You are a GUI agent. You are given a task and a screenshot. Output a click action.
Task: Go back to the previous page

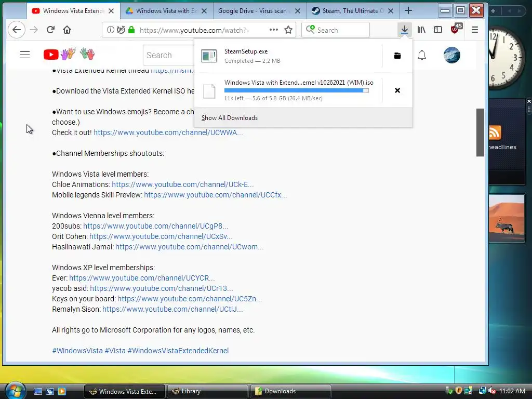click(x=16, y=30)
